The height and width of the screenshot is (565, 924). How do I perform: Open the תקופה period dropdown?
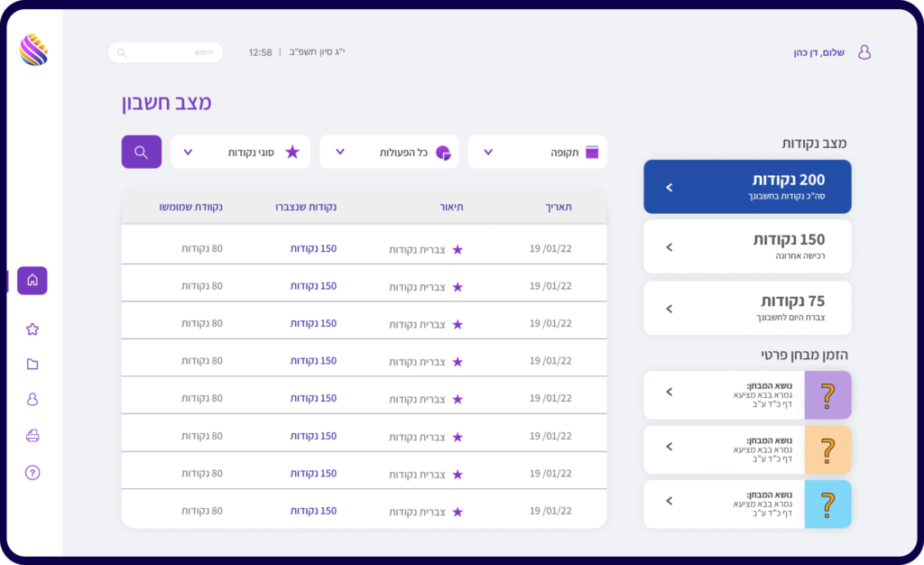click(537, 153)
